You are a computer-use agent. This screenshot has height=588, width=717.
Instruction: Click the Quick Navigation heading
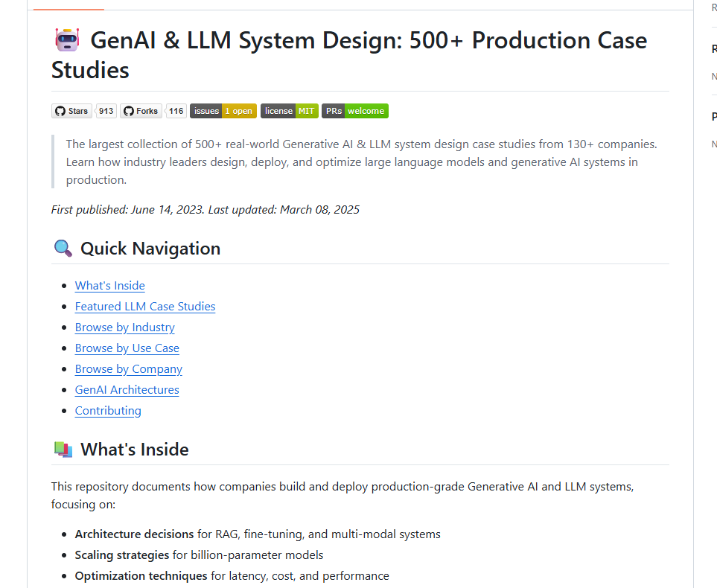(x=150, y=249)
